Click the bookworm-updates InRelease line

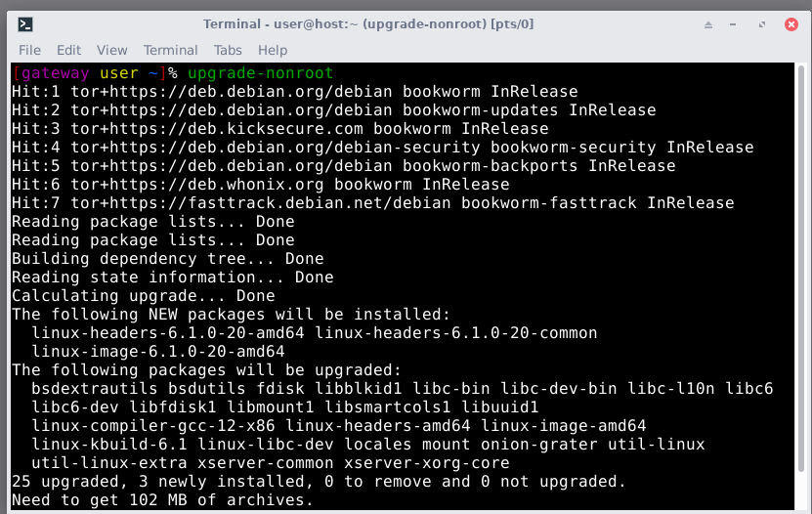coord(334,109)
